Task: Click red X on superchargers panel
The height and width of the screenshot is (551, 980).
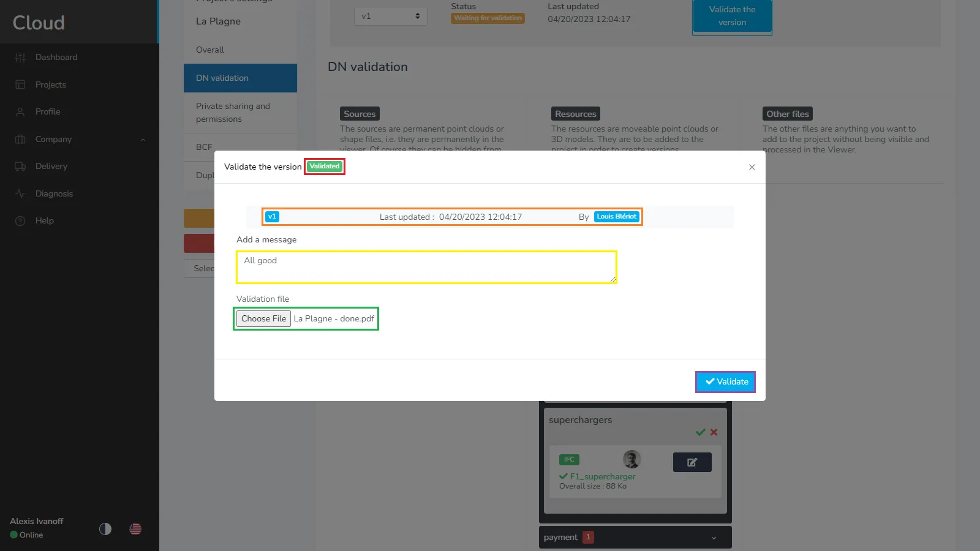Action: point(714,432)
